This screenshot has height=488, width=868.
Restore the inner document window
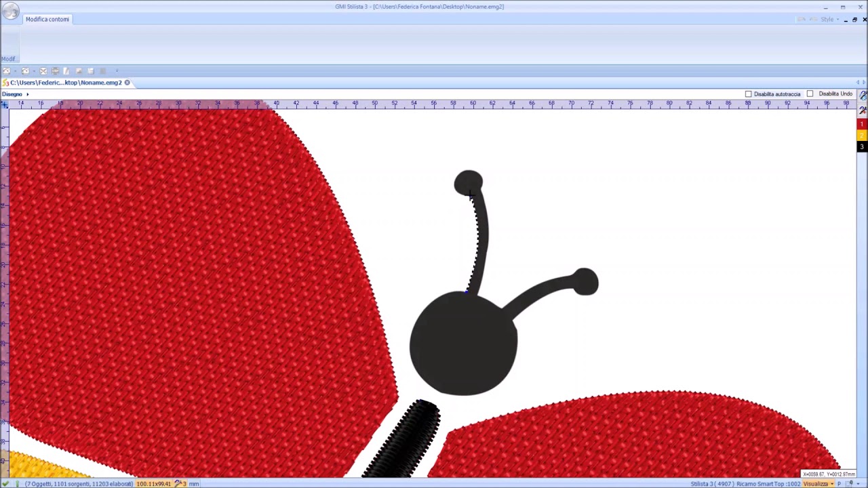[854, 20]
